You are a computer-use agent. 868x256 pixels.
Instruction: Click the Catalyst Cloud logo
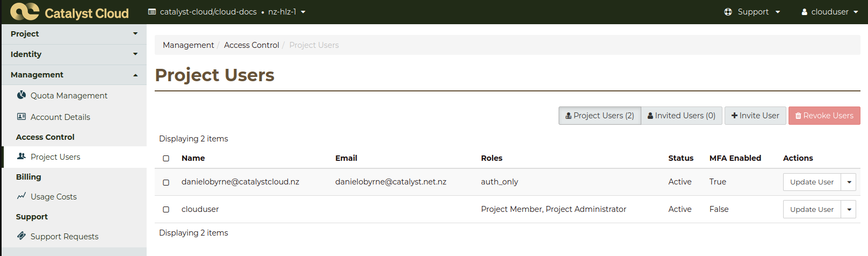point(69,12)
